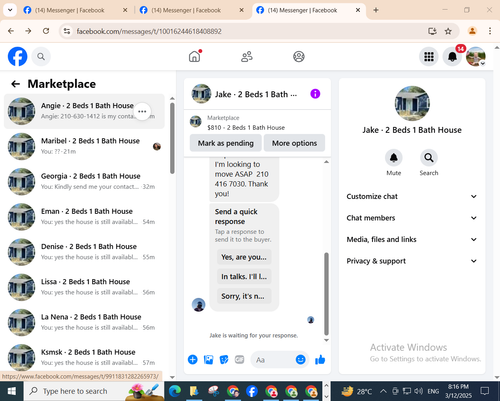Click the browser back arrow
This screenshot has height=401, width=500.
tap(11, 31)
